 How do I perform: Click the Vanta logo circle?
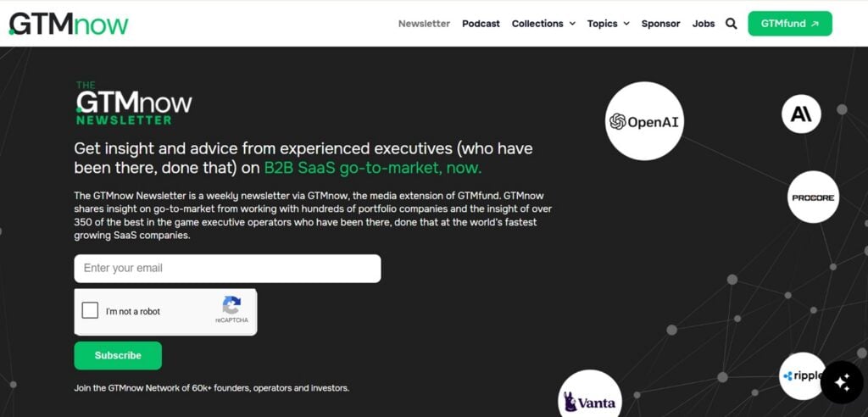pos(590,396)
